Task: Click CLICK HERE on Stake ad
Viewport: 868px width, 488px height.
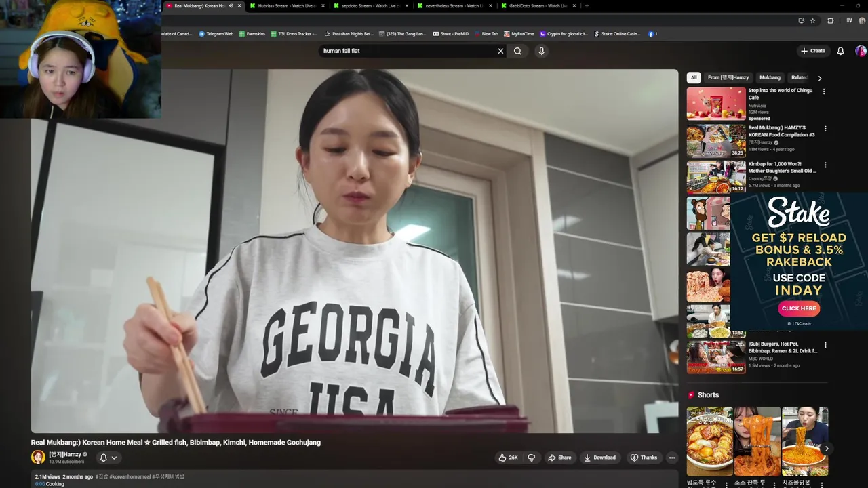Action: (x=799, y=308)
